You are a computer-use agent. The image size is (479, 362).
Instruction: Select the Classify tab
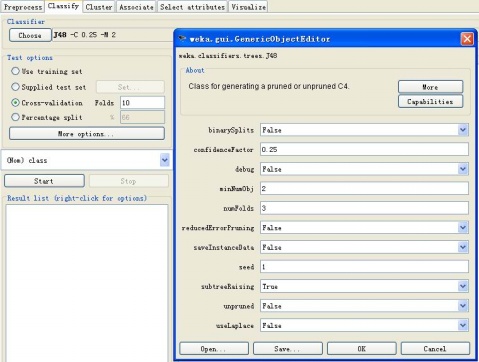(x=63, y=6)
